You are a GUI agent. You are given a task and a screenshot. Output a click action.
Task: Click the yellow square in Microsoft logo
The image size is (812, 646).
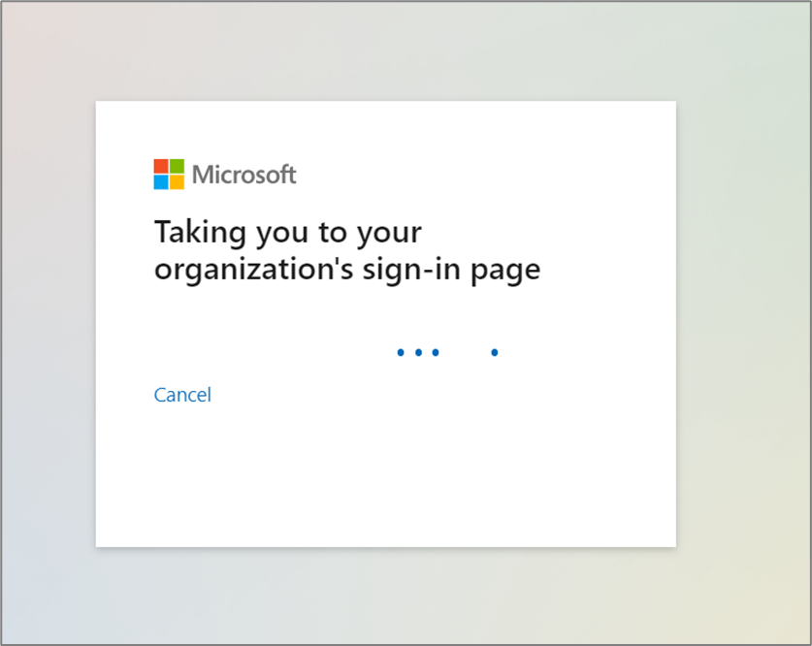click(177, 182)
